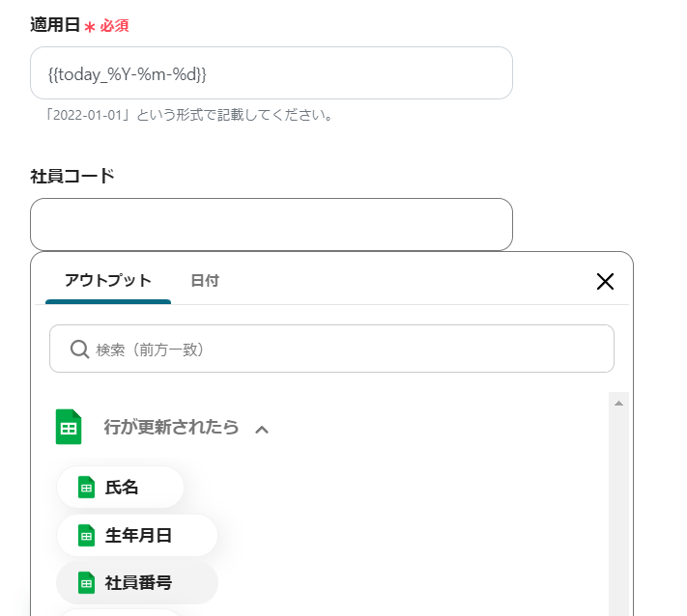The width and height of the screenshot is (687, 616).
Task: Insert the 氏名 output value
Action: click(x=121, y=488)
